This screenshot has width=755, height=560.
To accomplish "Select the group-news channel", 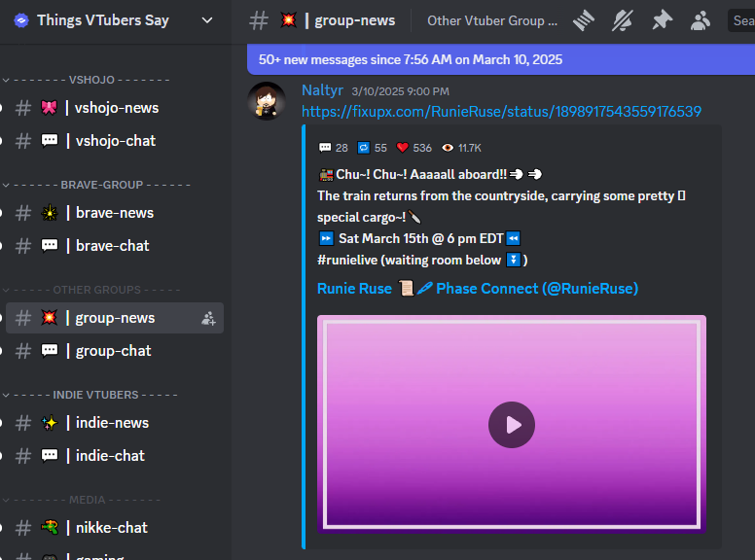I will pos(115,318).
